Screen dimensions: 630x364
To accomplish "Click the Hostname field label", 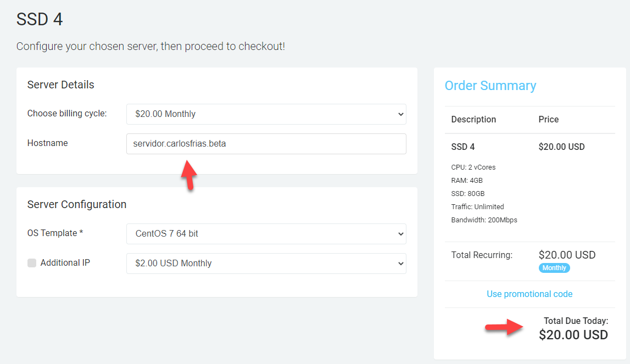I will pos(48,143).
